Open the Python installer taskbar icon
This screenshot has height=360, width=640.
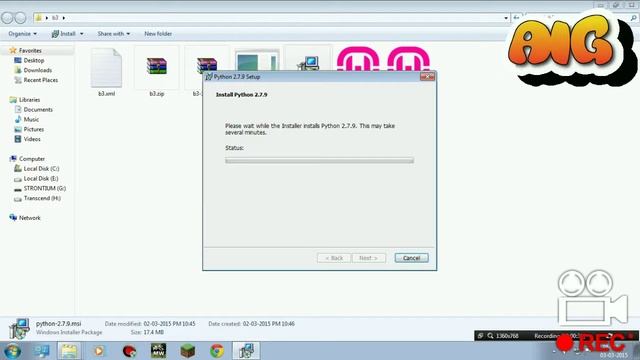click(246, 351)
